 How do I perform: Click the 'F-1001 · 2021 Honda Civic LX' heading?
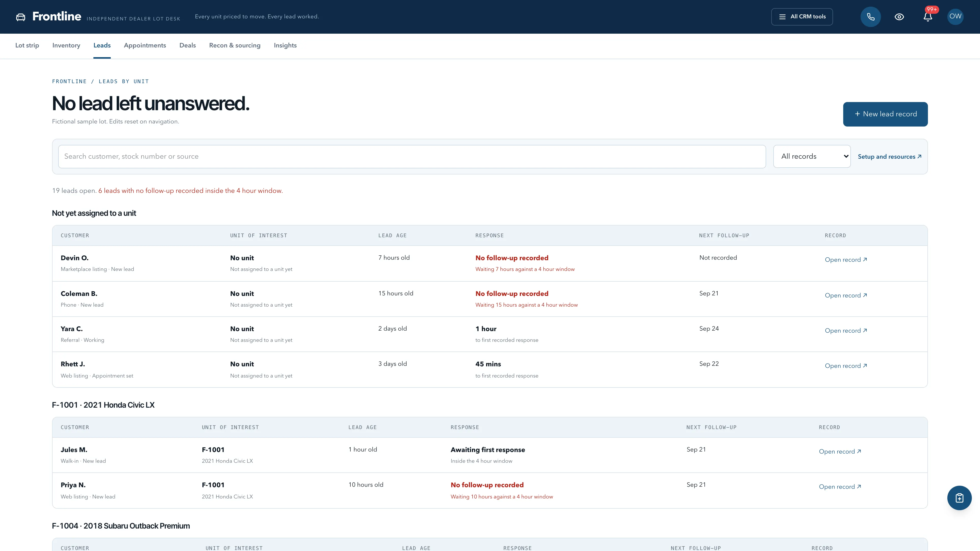pos(103,405)
